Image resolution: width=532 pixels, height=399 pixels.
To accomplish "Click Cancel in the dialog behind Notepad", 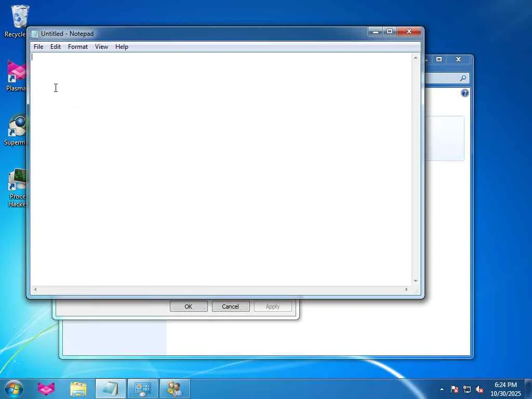I will click(x=231, y=307).
